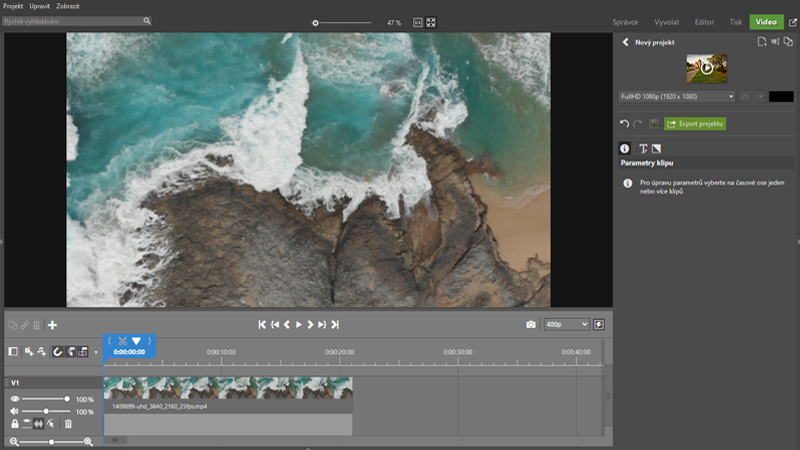800x450 pixels.
Task: Go back using the Nový projekt arrow
Action: coord(625,43)
